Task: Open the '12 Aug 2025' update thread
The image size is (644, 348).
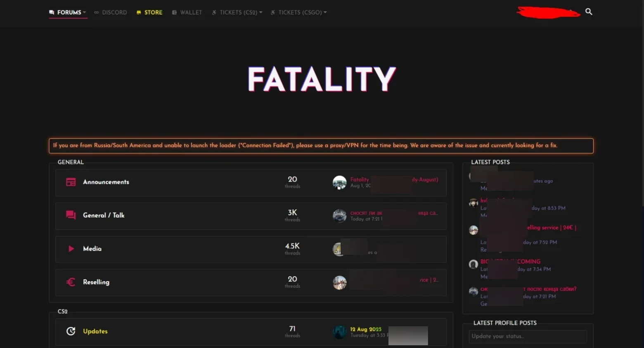Action: (366, 329)
